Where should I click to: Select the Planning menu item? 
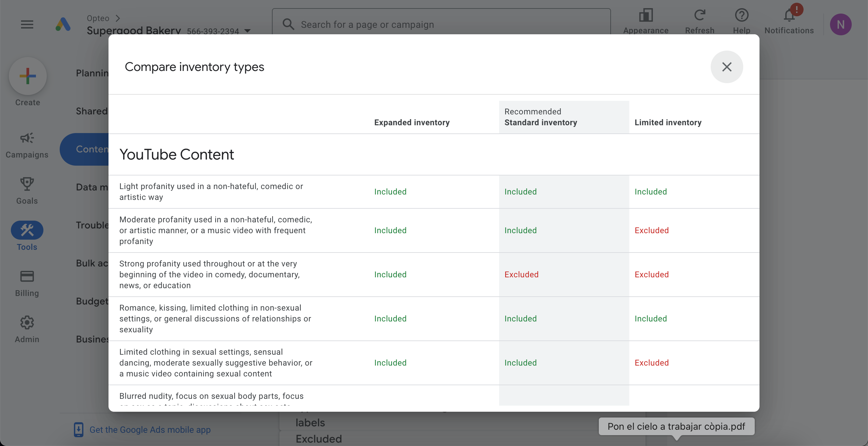(92, 73)
